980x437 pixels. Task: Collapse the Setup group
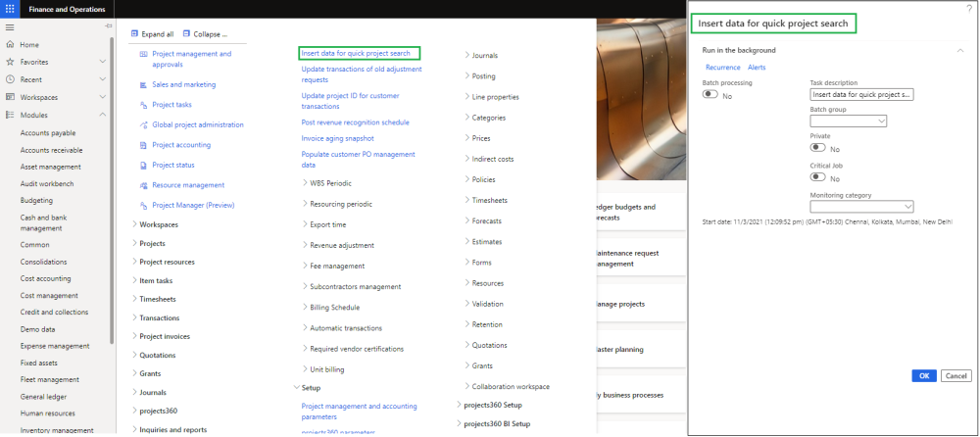tap(296, 388)
